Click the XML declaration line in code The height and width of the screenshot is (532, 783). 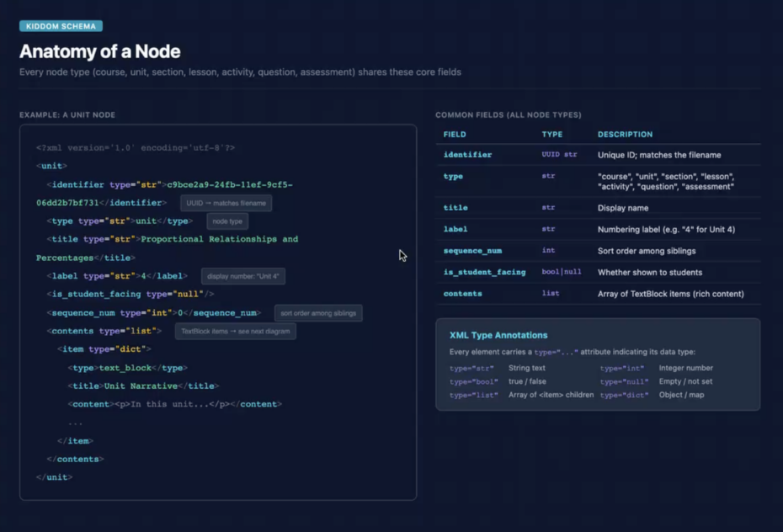136,147
